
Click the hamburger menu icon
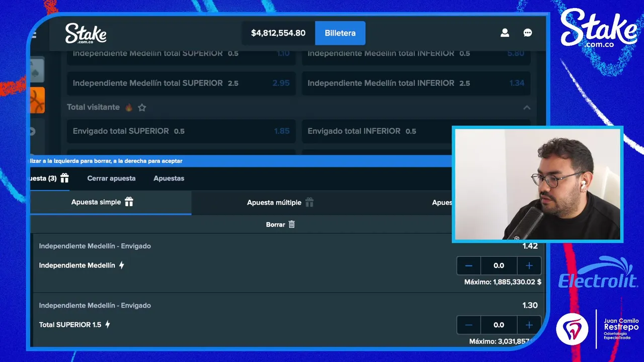coord(34,35)
